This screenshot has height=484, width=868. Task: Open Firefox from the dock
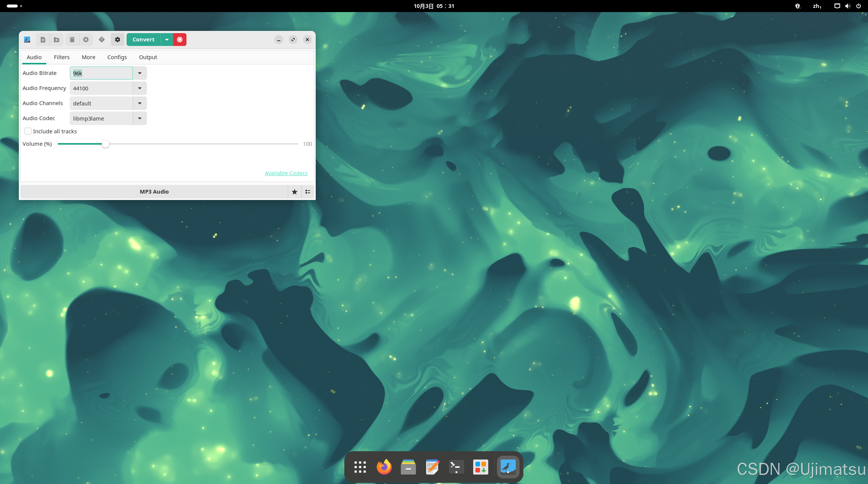384,467
